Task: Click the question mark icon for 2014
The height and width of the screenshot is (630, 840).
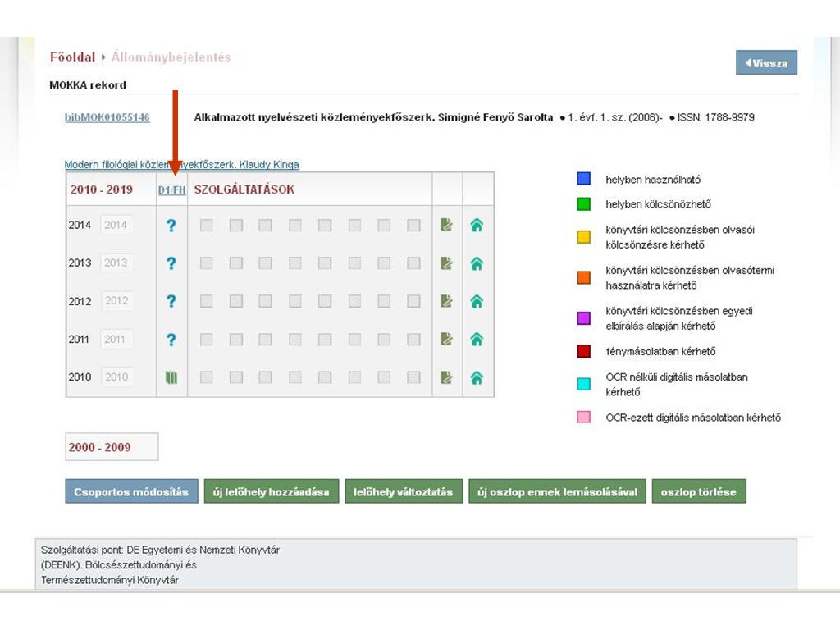Action: coord(171,226)
